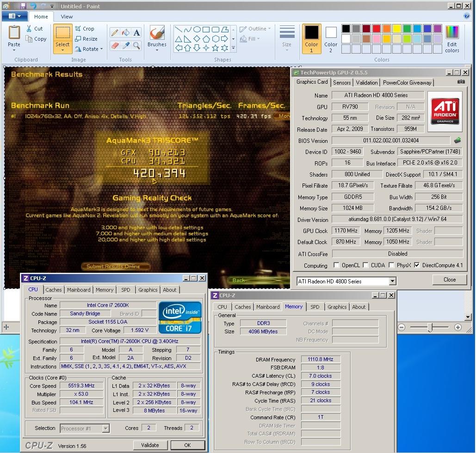Screen dimensions: 476x453
Task: Pick the yellow color swatch
Action: (397, 29)
